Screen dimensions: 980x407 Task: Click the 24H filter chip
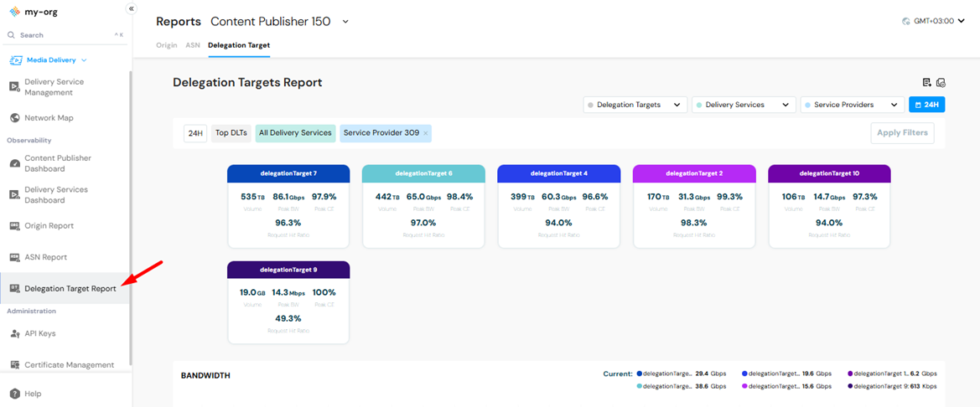tap(195, 133)
